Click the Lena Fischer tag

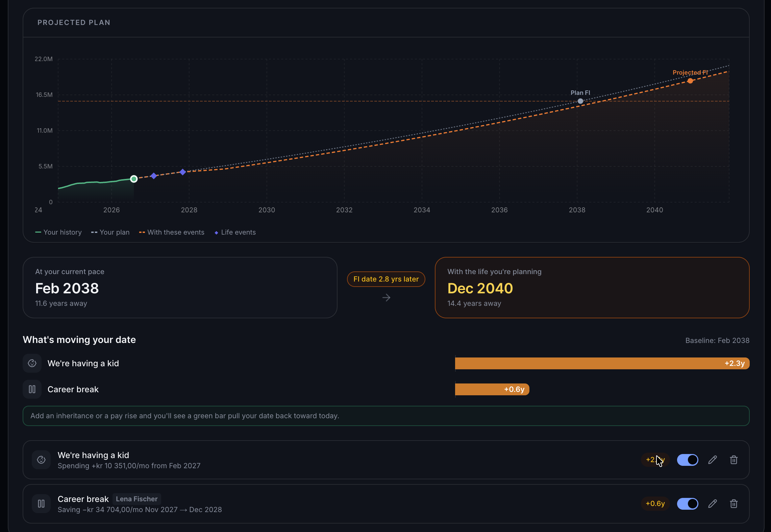tap(136, 499)
